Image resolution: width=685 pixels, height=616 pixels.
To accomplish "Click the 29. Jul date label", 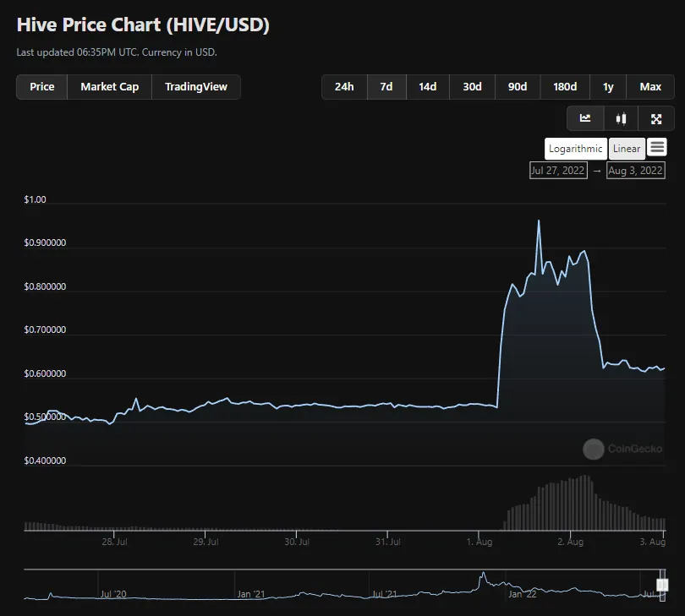I will [205, 542].
